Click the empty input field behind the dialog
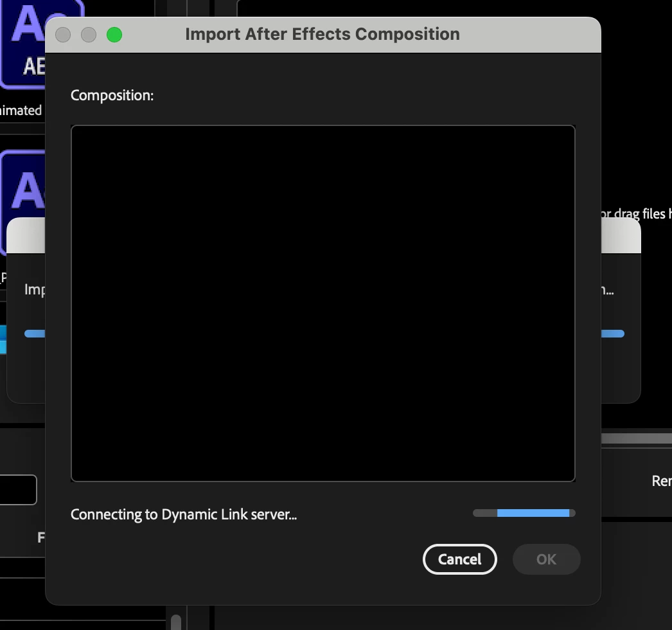The height and width of the screenshot is (630, 672). click(x=18, y=490)
